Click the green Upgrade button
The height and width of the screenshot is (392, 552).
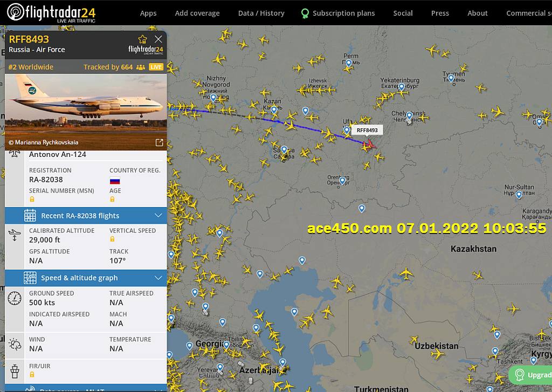point(530,375)
